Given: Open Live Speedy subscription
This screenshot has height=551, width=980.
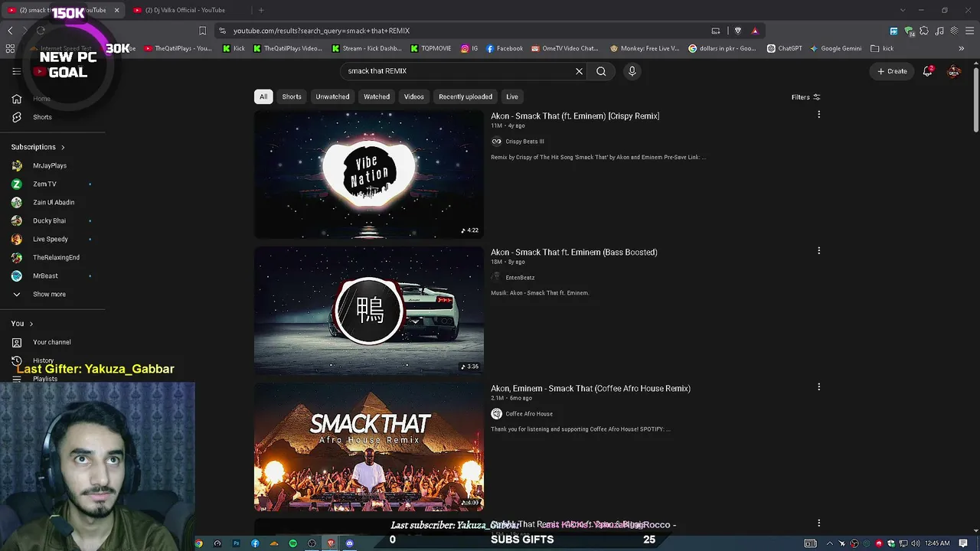Looking at the screenshot, I should [x=51, y=239].
